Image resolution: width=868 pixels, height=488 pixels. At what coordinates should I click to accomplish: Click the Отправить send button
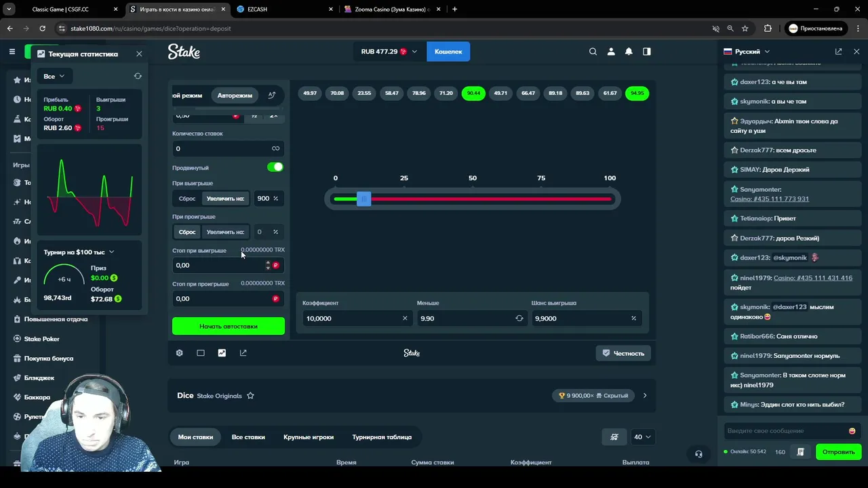click(x=838, y=452)
